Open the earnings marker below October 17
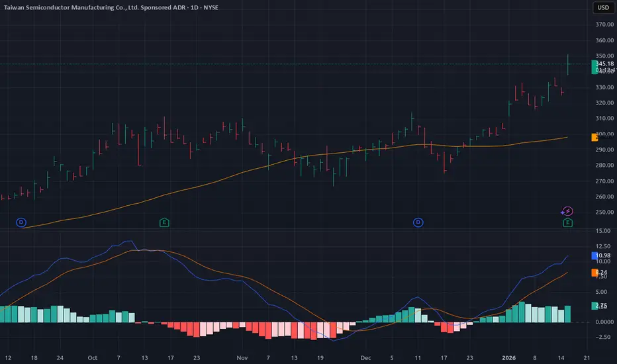The height and width of the screenshot is (364, 617). 164,223
